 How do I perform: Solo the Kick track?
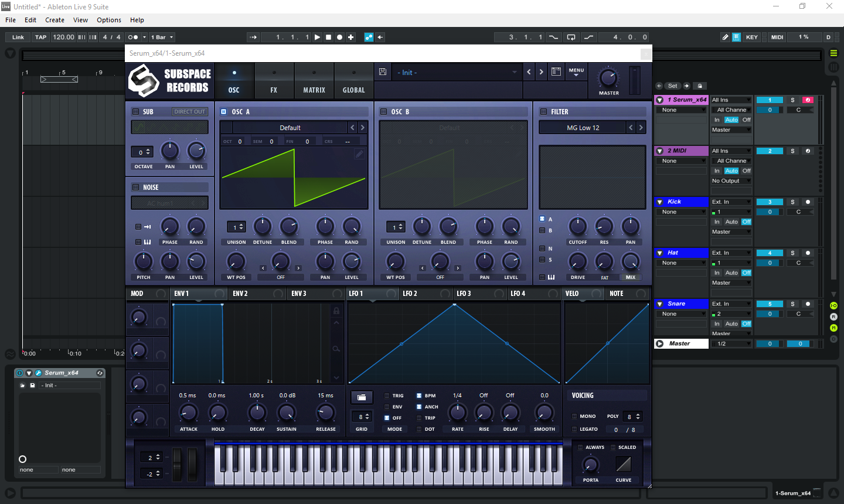[792, 202]
